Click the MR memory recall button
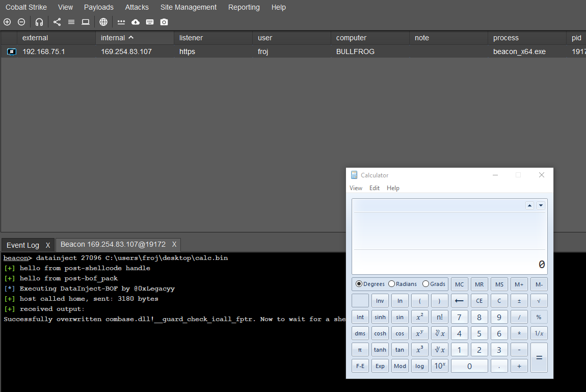Viewport: 586px width, 392px height. [x=479, y=284]
